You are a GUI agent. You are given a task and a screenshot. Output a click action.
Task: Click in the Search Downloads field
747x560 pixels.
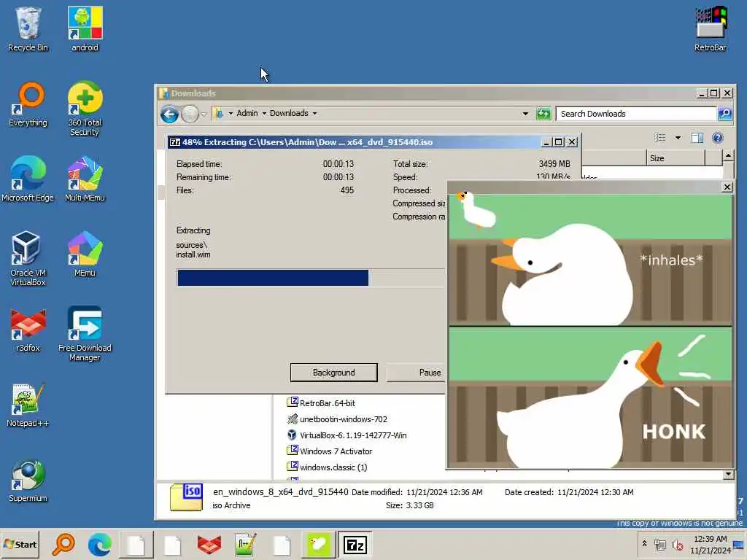[x=636, y=114]
